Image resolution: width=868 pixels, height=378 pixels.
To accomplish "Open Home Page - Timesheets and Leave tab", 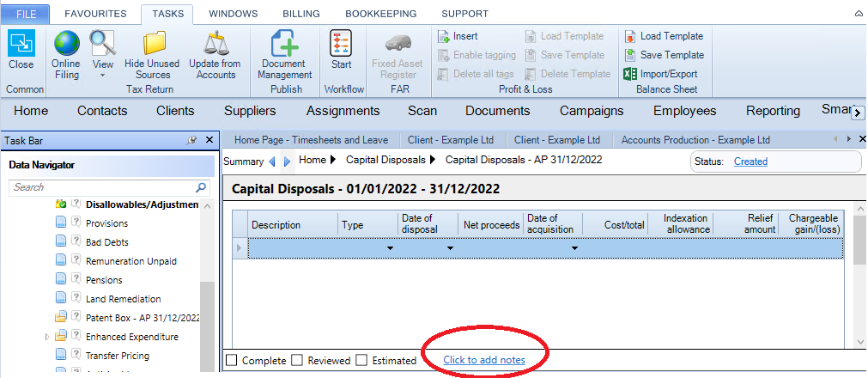I will [x=311, y=140].
